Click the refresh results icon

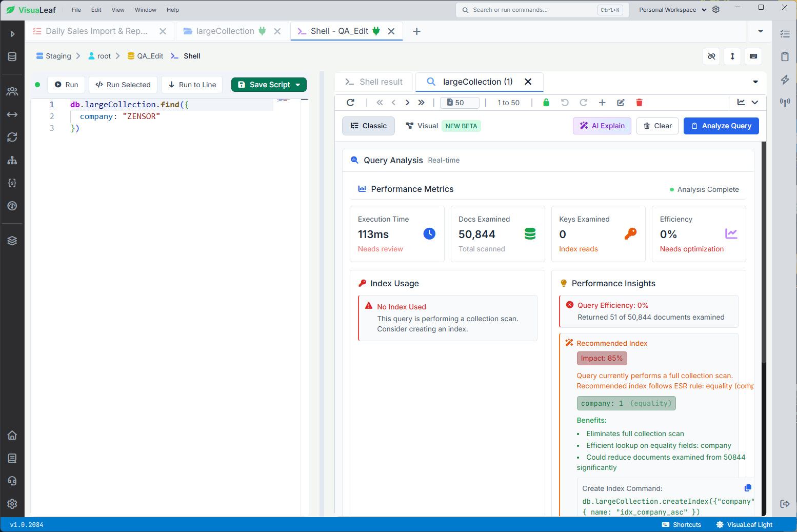(350, 103)
